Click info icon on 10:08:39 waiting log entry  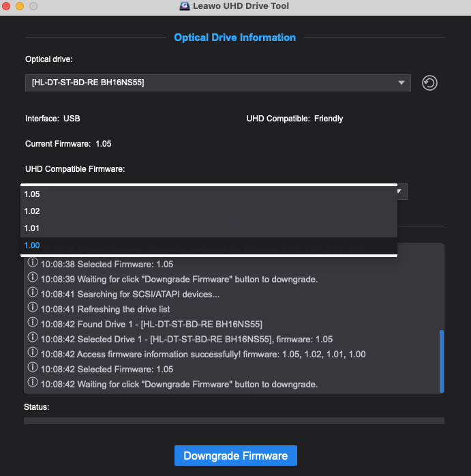point(32,279)
